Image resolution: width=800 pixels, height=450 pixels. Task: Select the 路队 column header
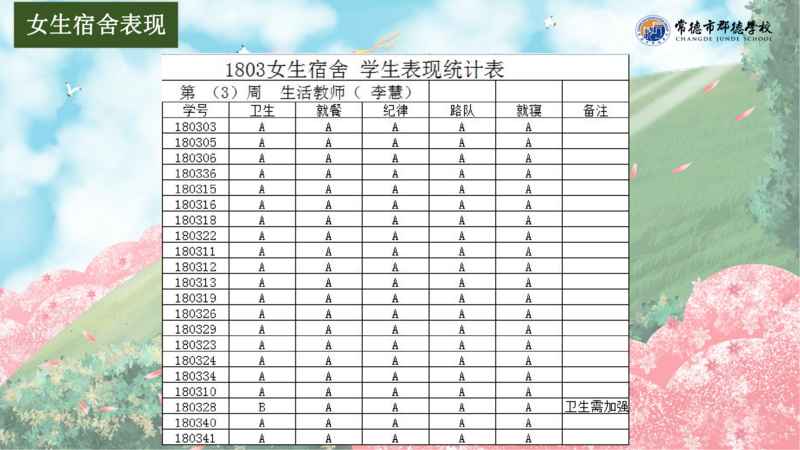click(x=462, y=110)
